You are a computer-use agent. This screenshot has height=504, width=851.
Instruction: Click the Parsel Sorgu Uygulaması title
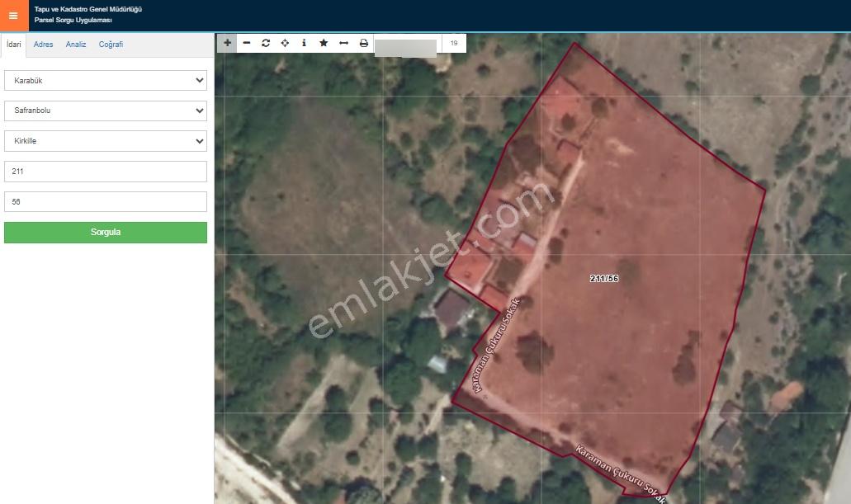click(x=73, y=20)
